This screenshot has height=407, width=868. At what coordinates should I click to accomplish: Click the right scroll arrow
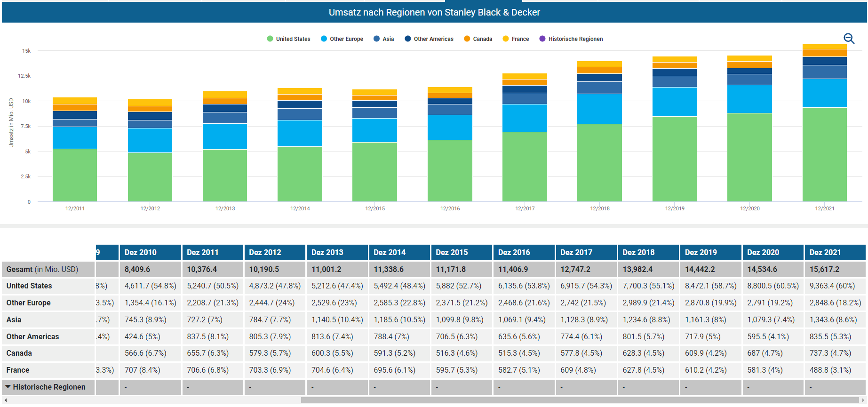[x=863, y=400]
